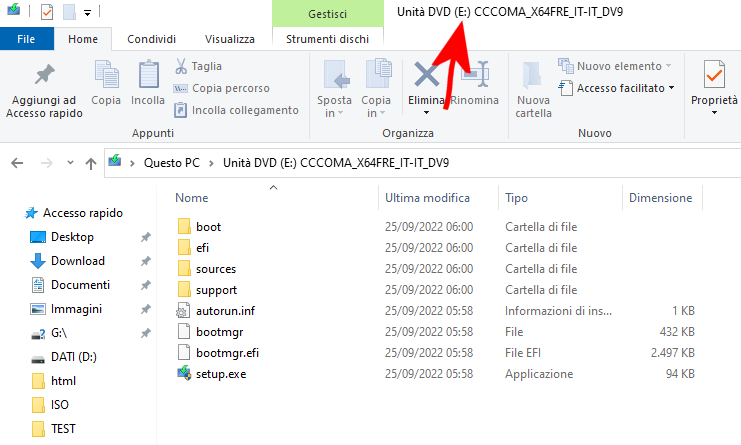Select the sources folder icon
741x445 pixels.
click(184, 268)
